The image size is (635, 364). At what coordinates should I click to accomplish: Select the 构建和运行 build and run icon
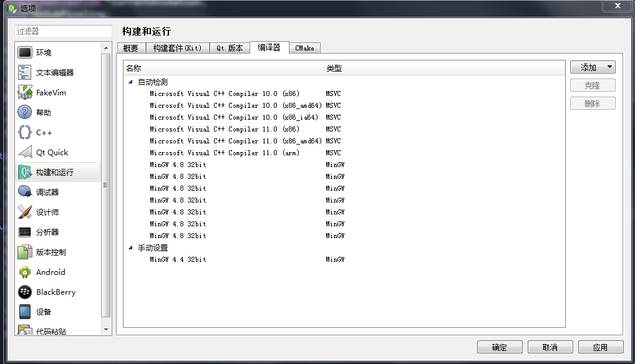tap(25, 172)
